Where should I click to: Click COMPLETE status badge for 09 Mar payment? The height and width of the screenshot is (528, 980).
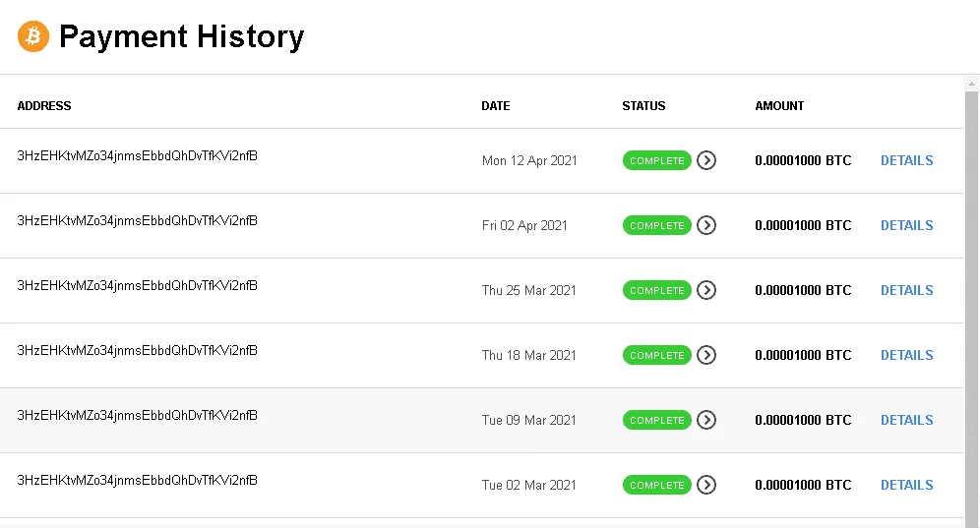pyautogui.click(x=657, y=421)
